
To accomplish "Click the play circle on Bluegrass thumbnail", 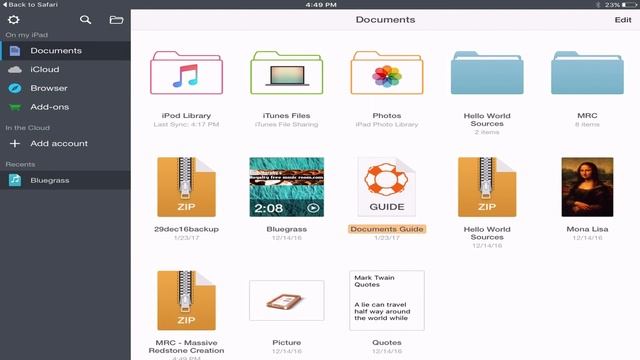I will click(313, 208).
